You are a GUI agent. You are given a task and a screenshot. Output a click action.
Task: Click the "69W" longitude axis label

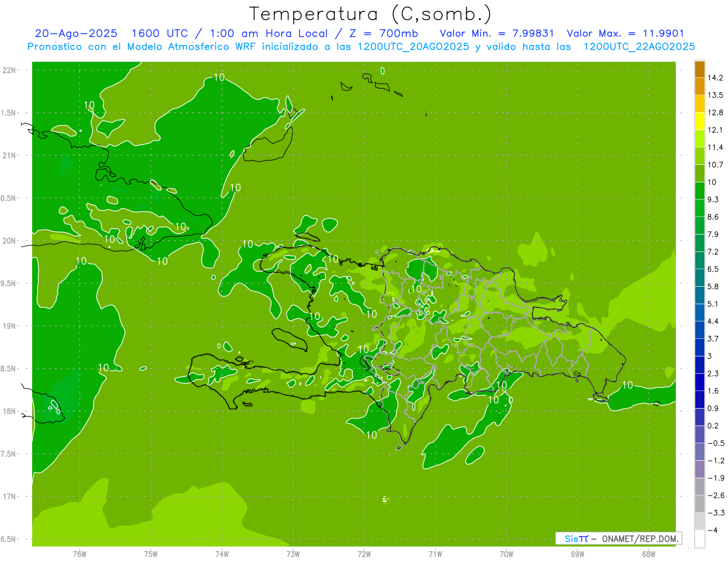coord(578,554)
